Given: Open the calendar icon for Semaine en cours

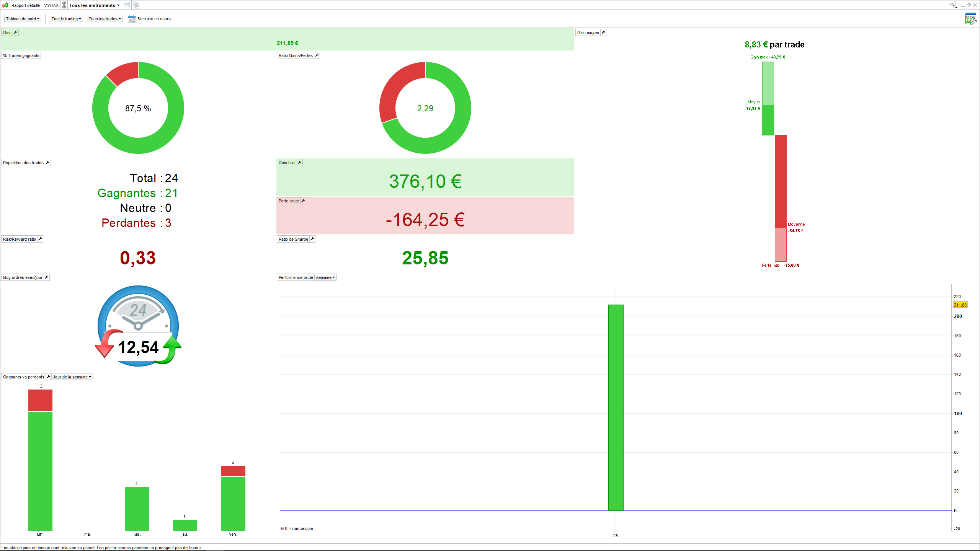Looking at the screenshot, I should tap(131, 19).
